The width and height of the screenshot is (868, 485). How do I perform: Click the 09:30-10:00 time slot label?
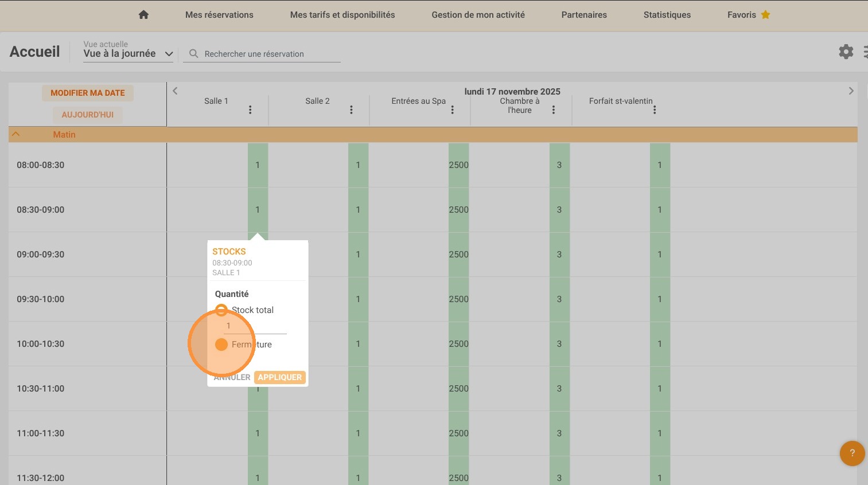click(x=41, y=299)
